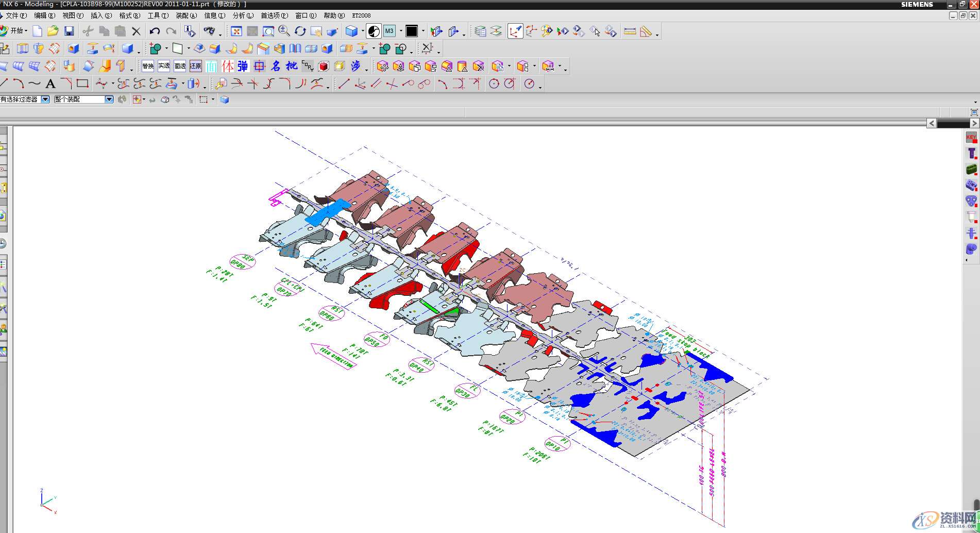Toggle the black-white shading style button
Viewport: 980px width, 533px height.
[x=374, y=31]
